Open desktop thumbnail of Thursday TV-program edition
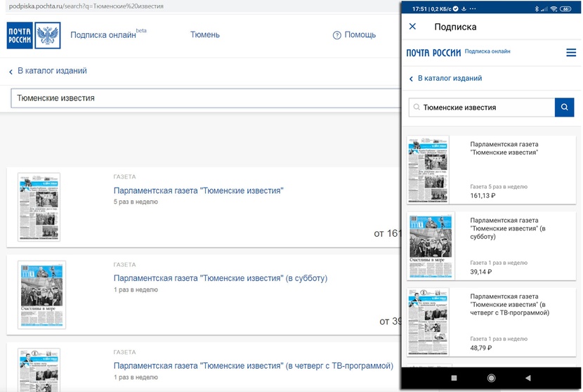This screenshot has height=392, width=583. click(x=39, y=370)
